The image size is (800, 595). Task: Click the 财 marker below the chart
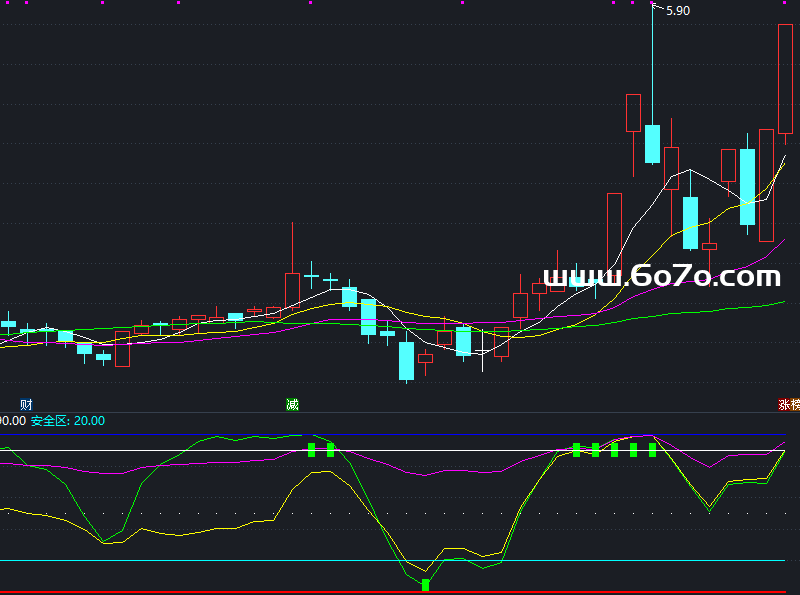[26, 404]
